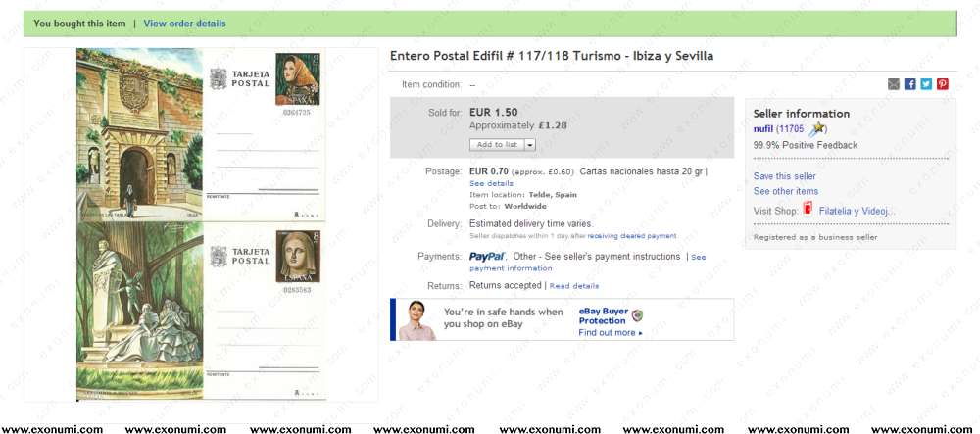
Task: Open seller profile nufil
Action: tap(763, 129)
